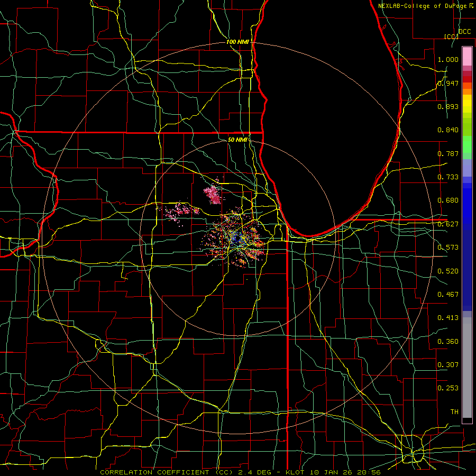Click the pink top segment of color bar
The height and width of the screenshot is (476, 476).
coord(467,56)
